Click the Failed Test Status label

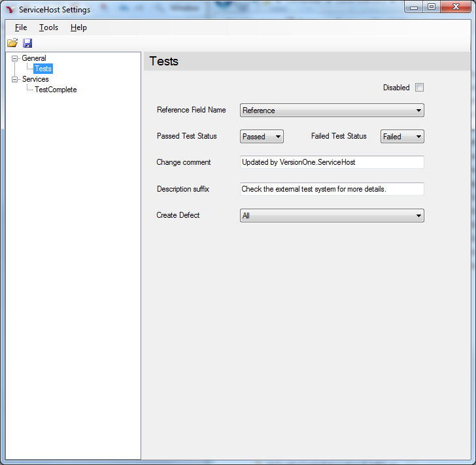pos(339,136)
